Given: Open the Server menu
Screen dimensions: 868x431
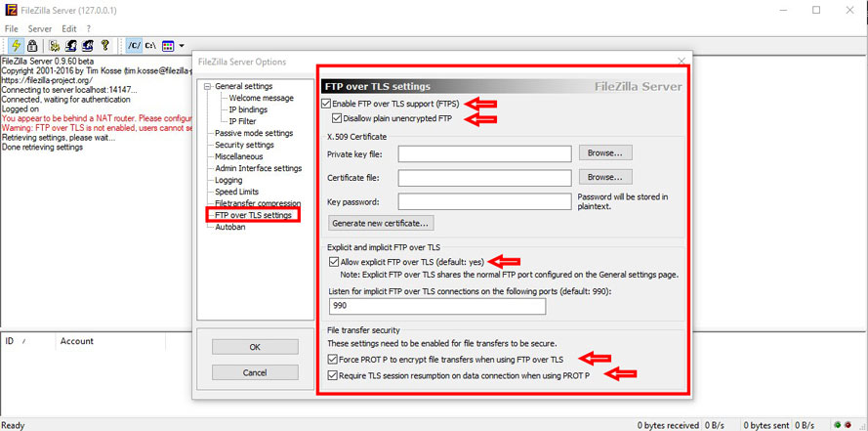Looking at the screenshot, I should click(x=40, y=28).
